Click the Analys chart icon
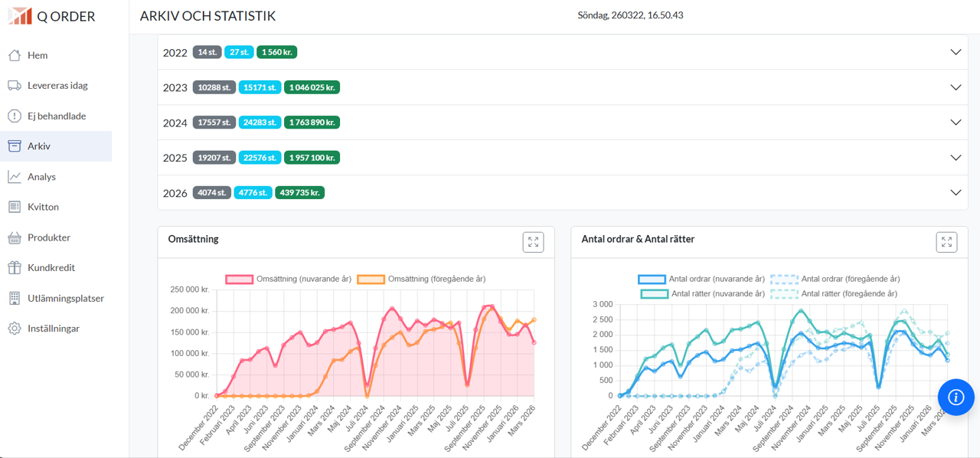Image resolution: width=980 pixels, height=458 pixels. point(14,177)
